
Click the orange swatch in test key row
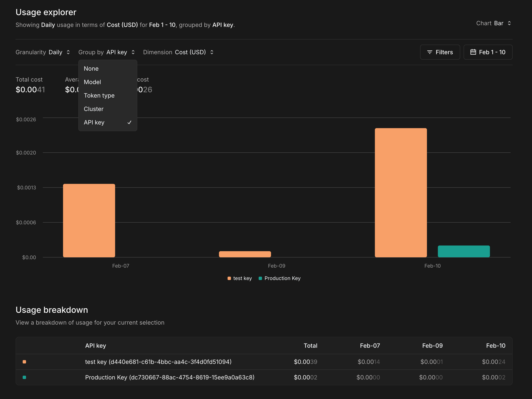point(24,362)
